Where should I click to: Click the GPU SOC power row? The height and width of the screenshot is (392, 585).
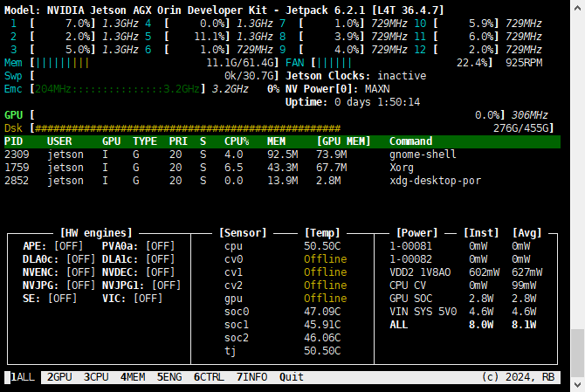coord(463,299)
